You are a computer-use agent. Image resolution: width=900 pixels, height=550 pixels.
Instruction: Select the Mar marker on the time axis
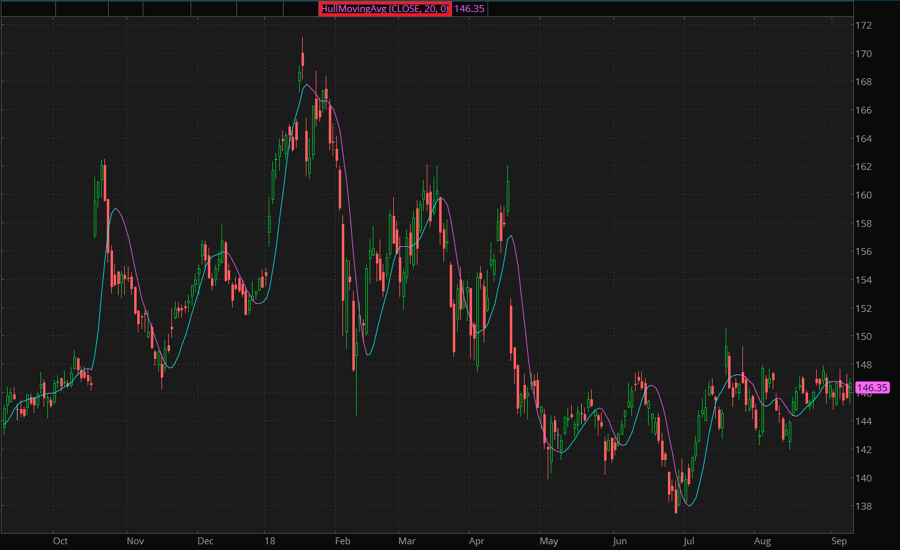pos(407,541)
